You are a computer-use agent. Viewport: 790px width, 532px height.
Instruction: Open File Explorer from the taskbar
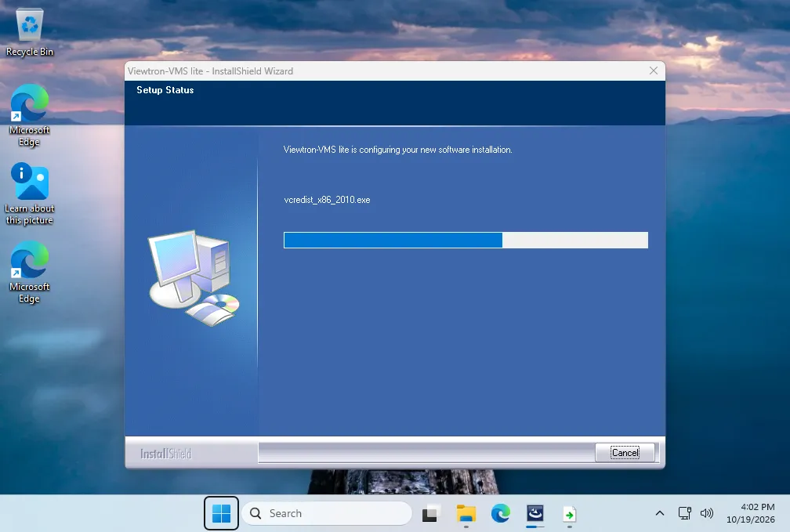click(466, 514)
